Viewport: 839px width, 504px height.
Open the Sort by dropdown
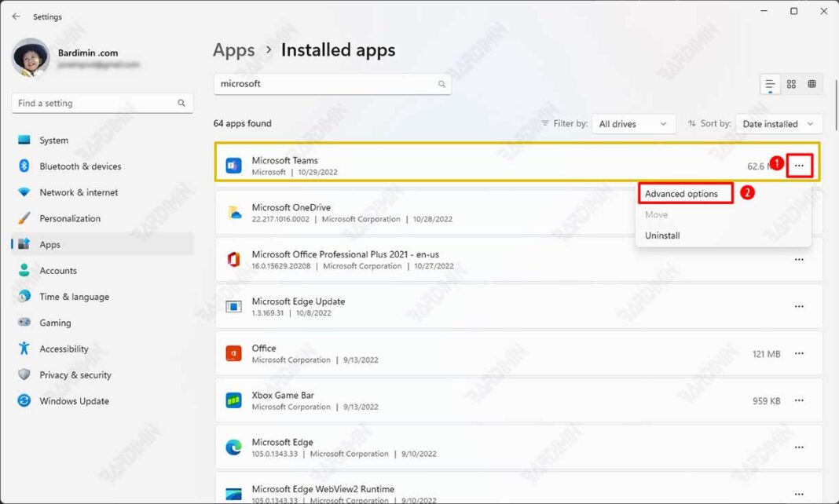coord(779,123)
